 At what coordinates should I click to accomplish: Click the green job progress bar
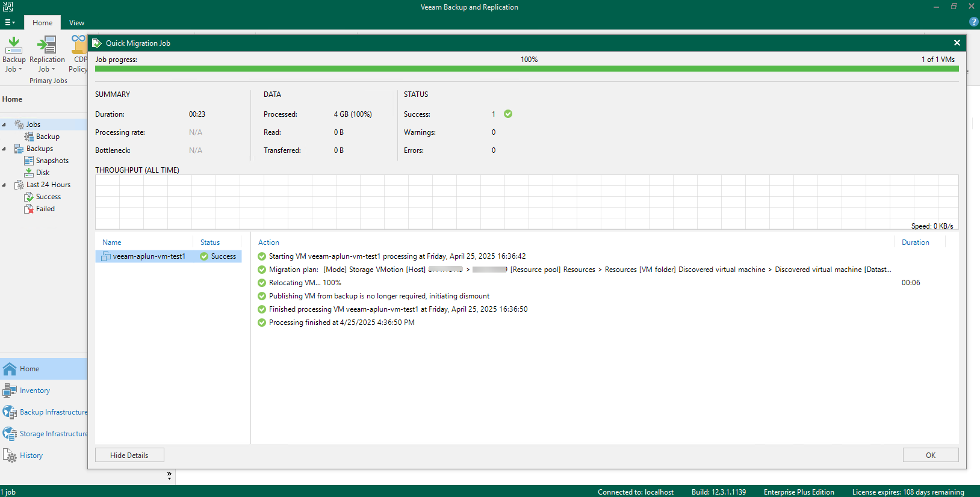click(x=527, y=69)
